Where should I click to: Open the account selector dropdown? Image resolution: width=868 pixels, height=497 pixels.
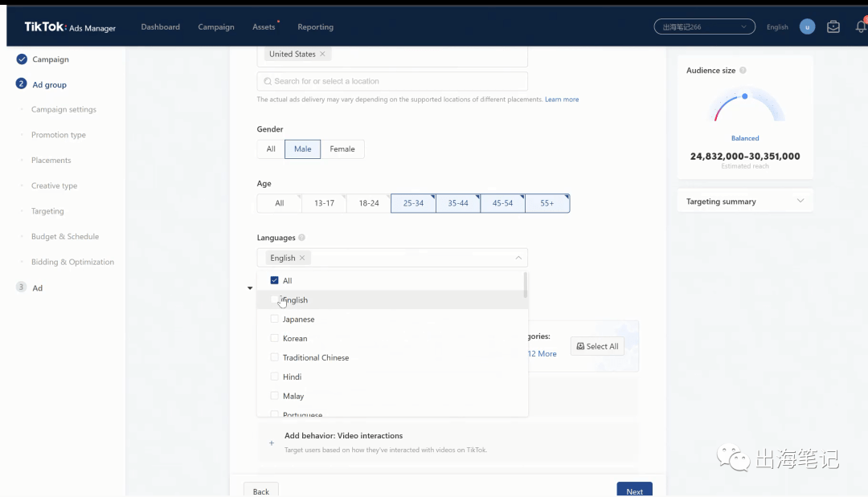click(x=704, y=26)
